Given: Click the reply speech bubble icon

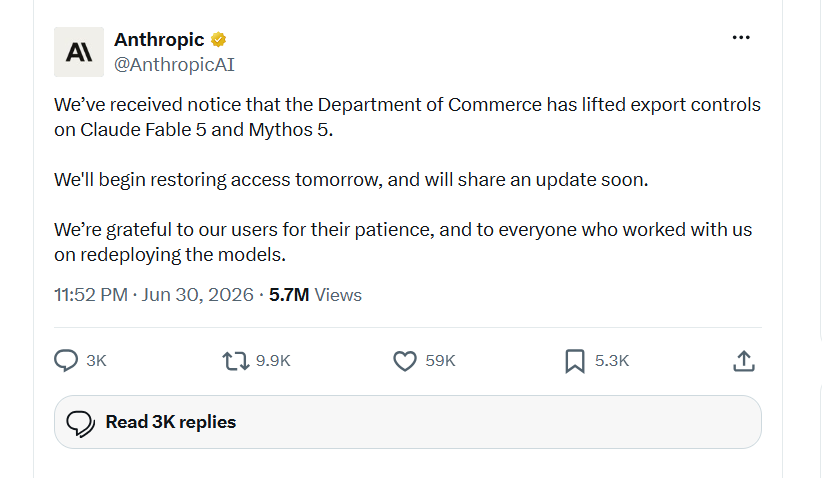Looking at the screenshot, I should click(66, 361).
